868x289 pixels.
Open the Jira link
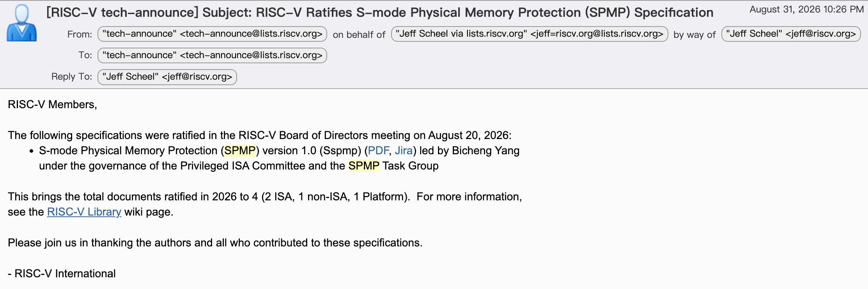[x=404, y=151]
